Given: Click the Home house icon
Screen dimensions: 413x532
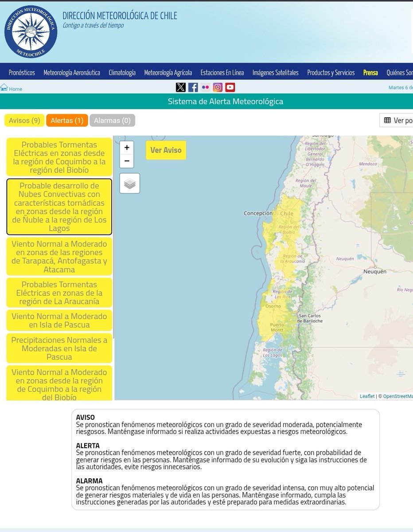Looking at the screenshot, I should 4,87.
